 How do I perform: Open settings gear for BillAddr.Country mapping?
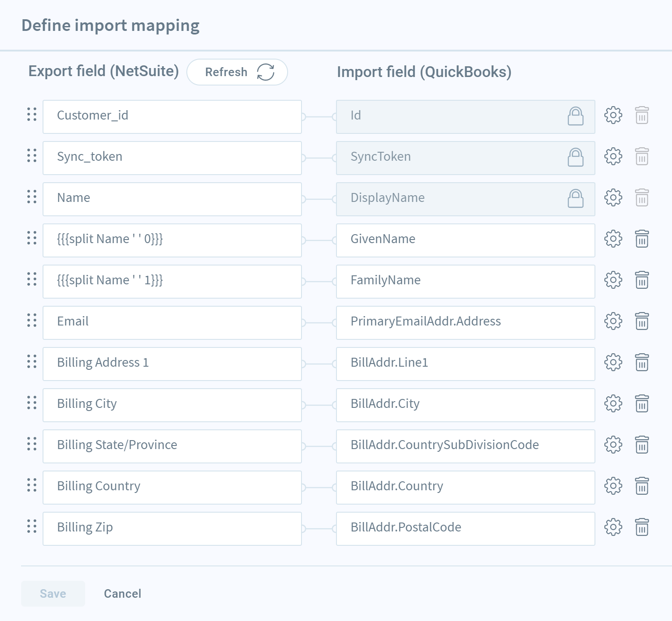pyautogui.click(x=613, y=486)
